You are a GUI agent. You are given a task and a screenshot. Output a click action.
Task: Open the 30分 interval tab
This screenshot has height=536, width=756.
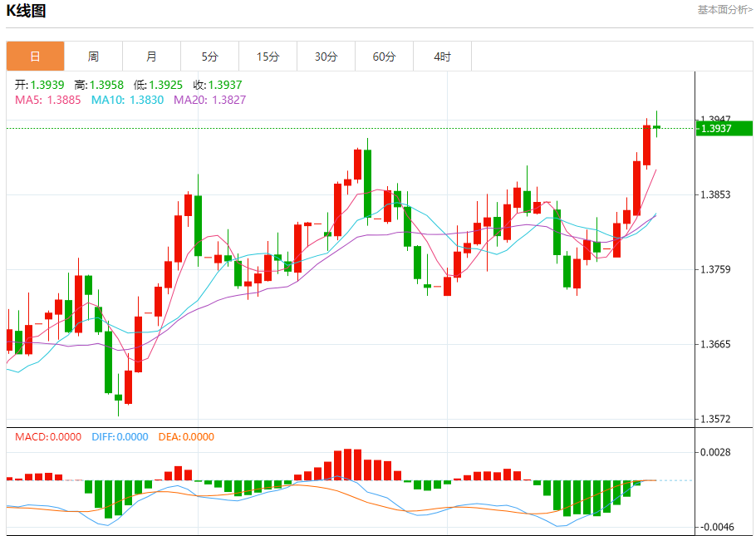326,57
